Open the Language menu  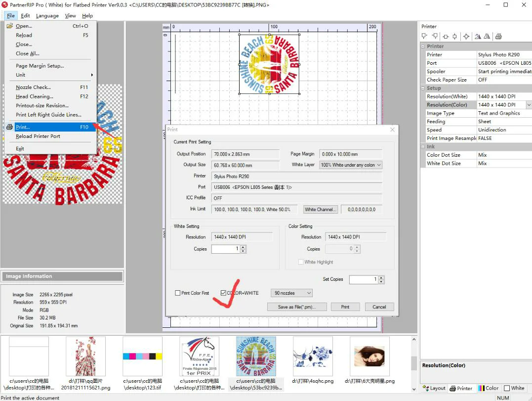pyautogui.click(x=47, y=16)
